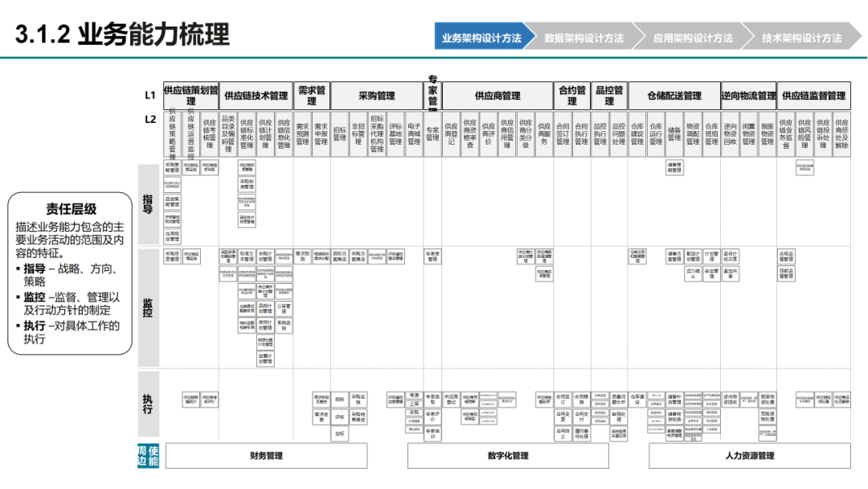The width and height of the screenshot is (868, 489).
Task: Click the L1 header 逆向物流管理
Action: pyautogui.click(x=748, y=95)
